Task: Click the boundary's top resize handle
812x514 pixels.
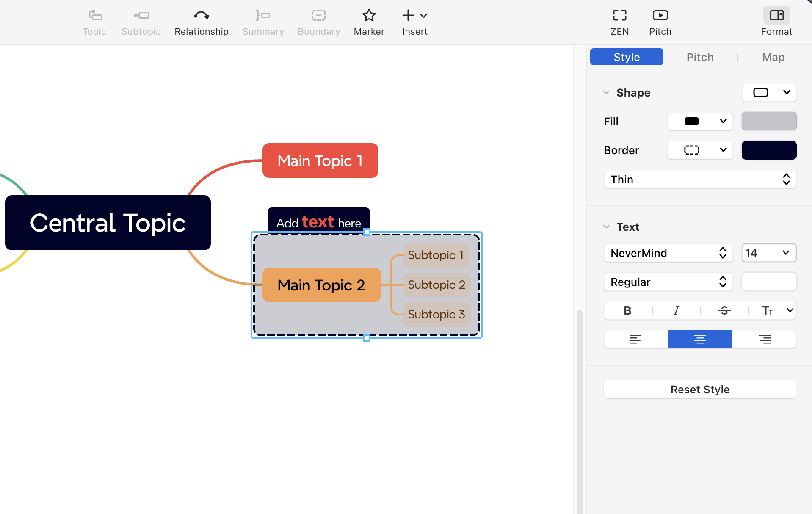Action: click(x=367, y=232)
